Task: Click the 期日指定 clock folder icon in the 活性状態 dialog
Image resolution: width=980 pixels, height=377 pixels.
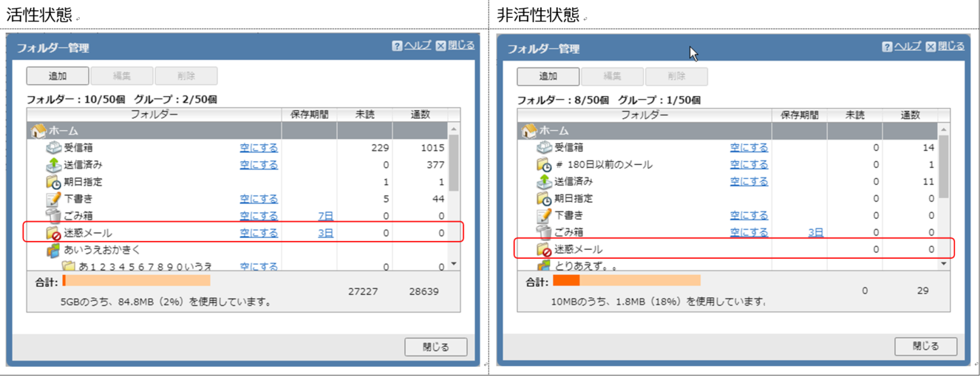Action: click(54, 182)
